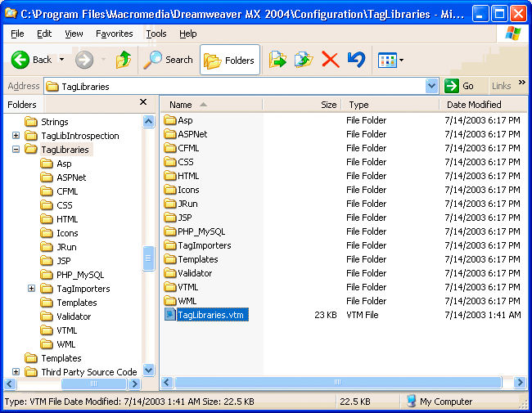The height and width of the screenshot is (413, 532).
Task: Click the TagLibraries.vtm file icon
Action: pos(170,314)
